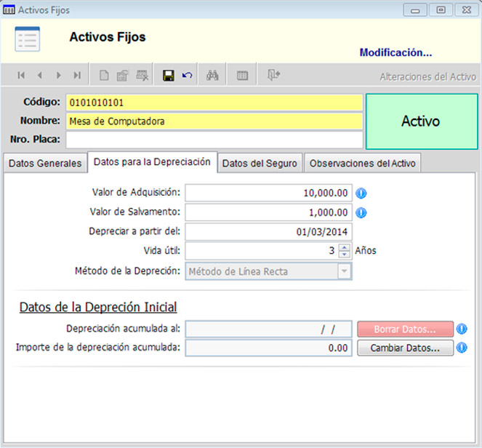Go to the first record arrow
Viewport: 482px width, 448px height.
coord(21,76)
